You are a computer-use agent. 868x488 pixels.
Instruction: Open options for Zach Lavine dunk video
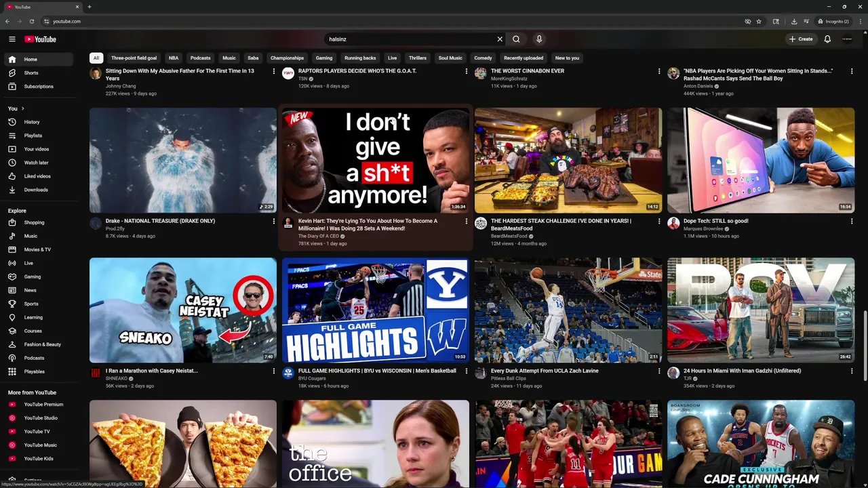click(659, 371)
